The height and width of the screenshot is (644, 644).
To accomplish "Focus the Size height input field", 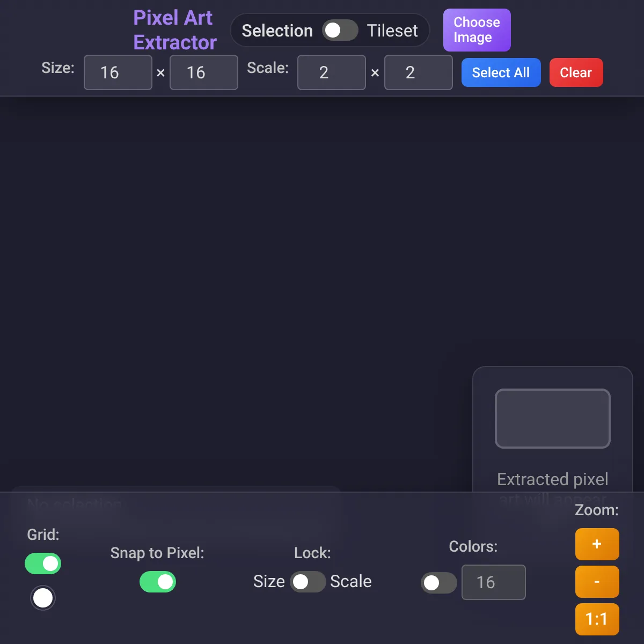I will [x=204, y=72].
